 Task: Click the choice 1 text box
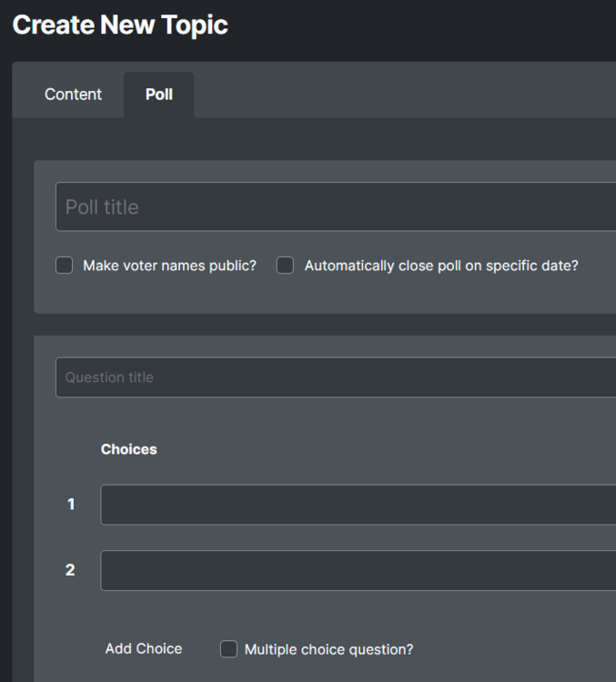coord(358,505)
